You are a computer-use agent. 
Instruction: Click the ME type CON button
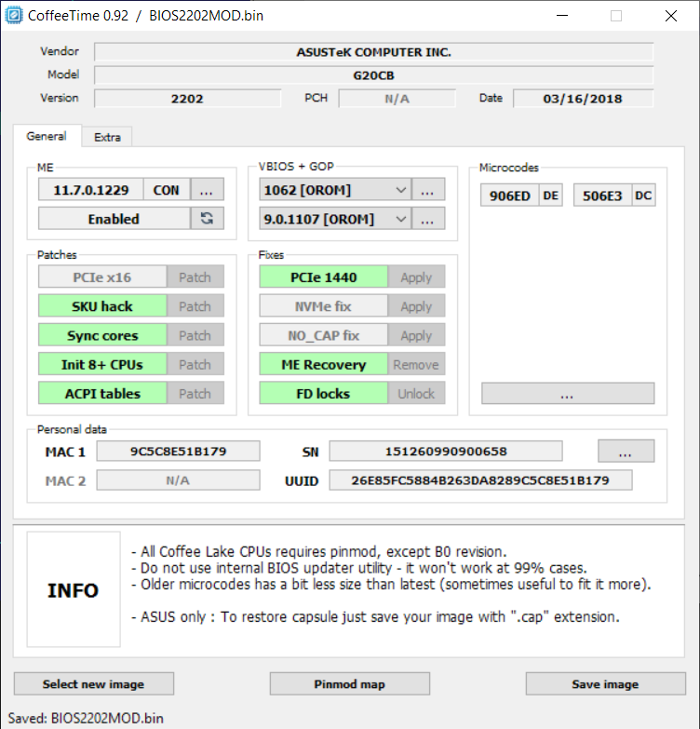click(x=167, y=190)
